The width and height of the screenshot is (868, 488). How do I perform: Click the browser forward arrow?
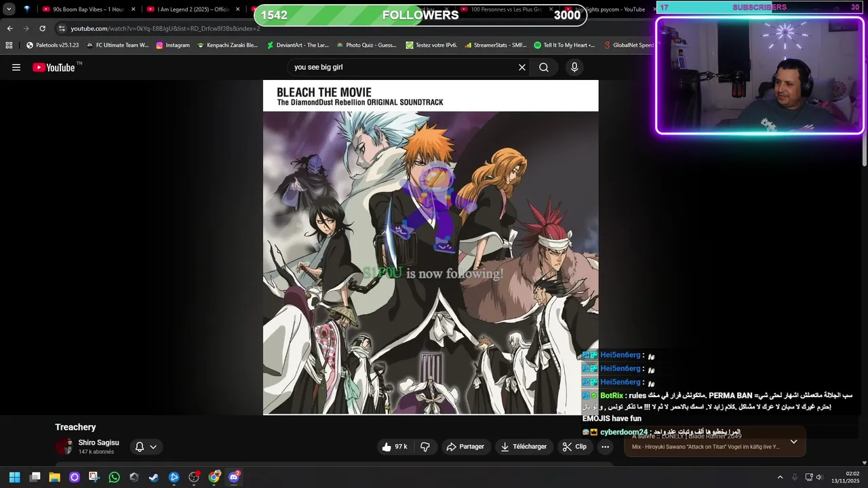pos(26,28)
